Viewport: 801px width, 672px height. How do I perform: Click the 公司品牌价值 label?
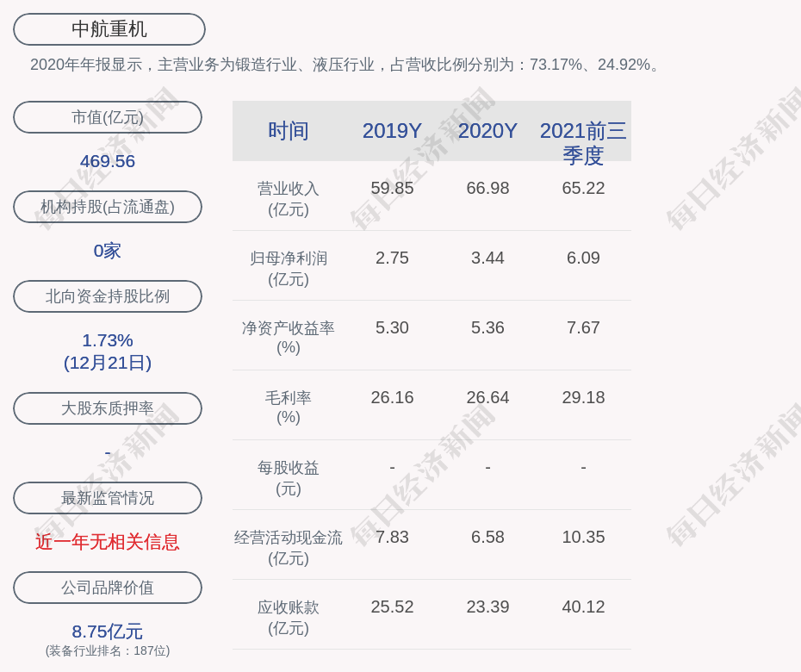(108, 588)
